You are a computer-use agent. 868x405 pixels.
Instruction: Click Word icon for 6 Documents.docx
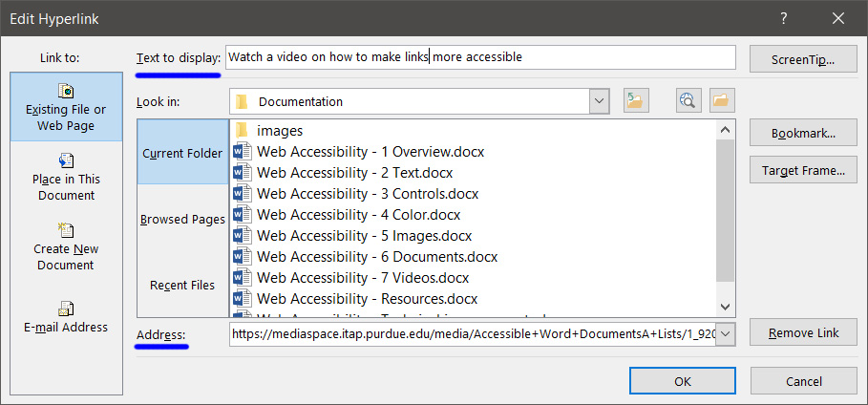[x=243, y=257]
